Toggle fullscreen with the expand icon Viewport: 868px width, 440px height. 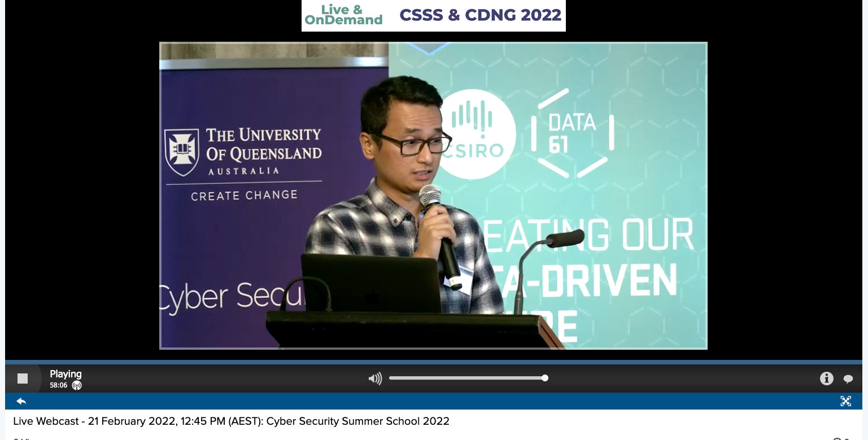point(845,401)
